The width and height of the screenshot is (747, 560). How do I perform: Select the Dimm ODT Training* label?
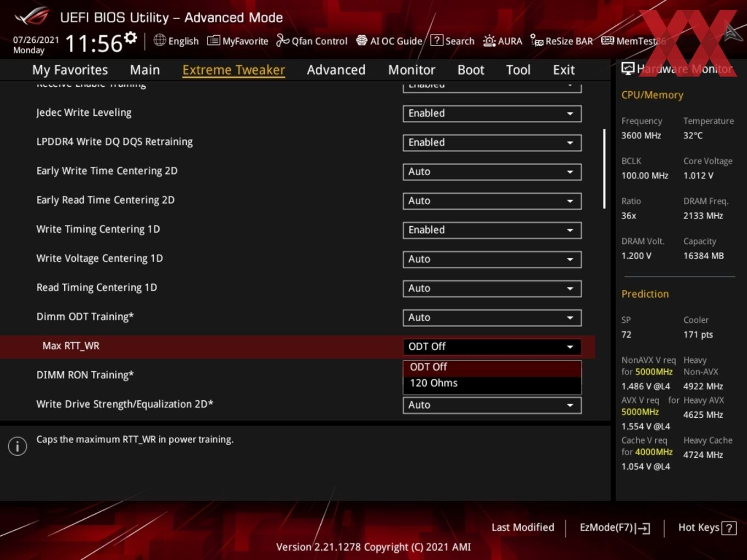85,317
